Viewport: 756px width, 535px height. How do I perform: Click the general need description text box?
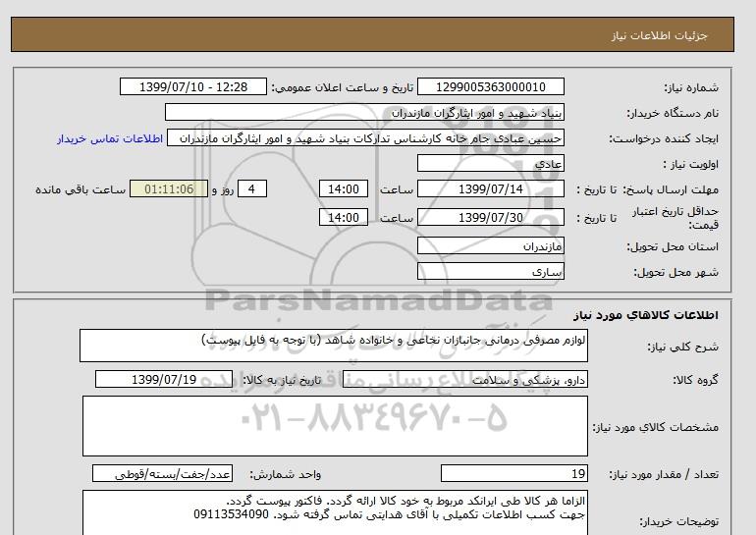tap(334, 346)
